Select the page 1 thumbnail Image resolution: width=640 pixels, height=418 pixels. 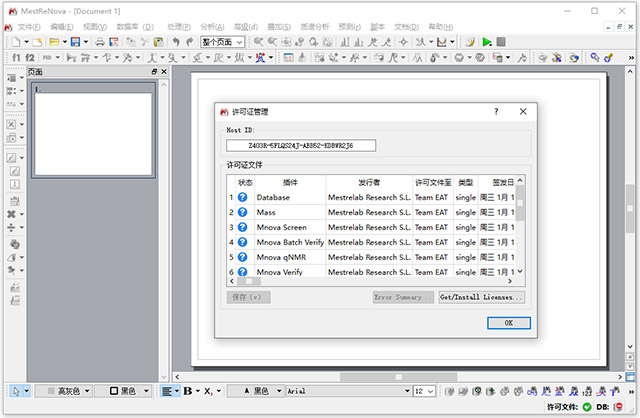93,130
